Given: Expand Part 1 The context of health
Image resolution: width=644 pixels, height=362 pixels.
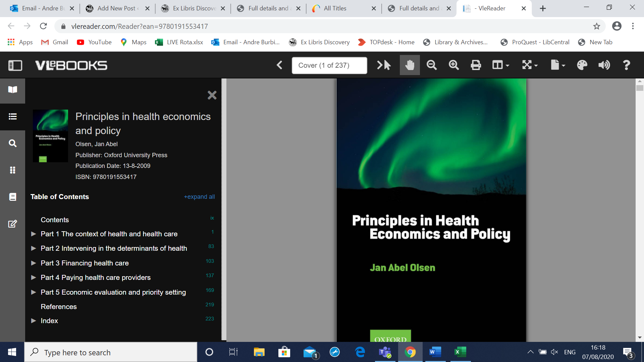Looking at the screenshot, I should tap(34, 234).
